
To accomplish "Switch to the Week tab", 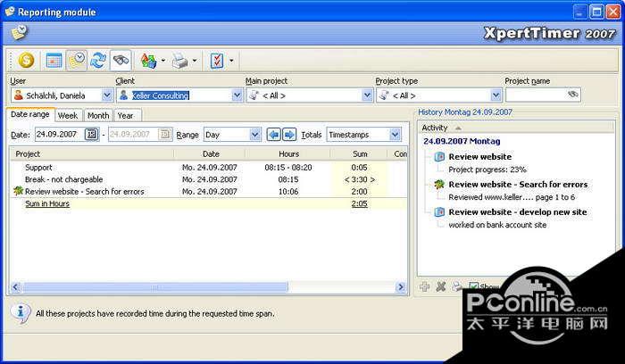I will coord(68,115).
